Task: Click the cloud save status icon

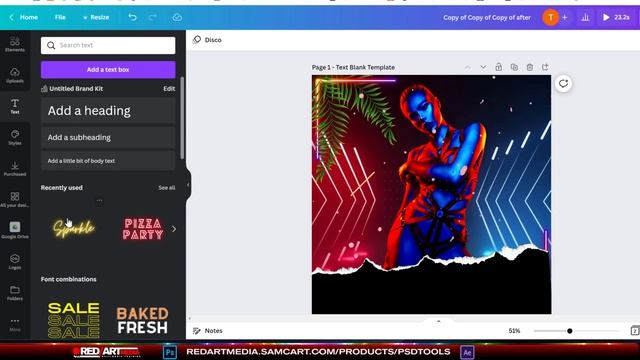Action: [x=177, y=17]
